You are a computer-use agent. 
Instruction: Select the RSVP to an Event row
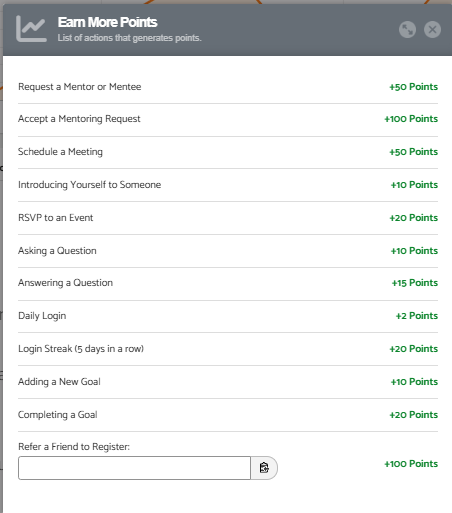point(228,218)
